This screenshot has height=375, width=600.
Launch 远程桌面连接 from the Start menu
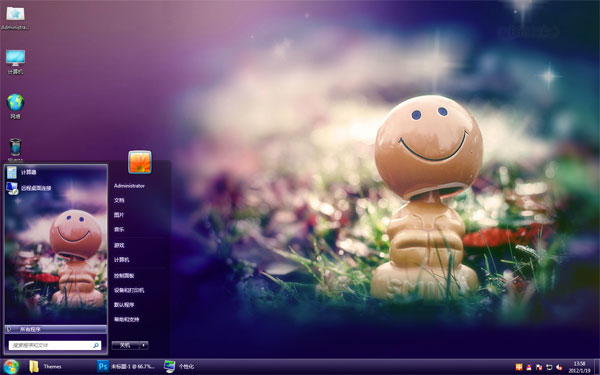pos(56,188)
